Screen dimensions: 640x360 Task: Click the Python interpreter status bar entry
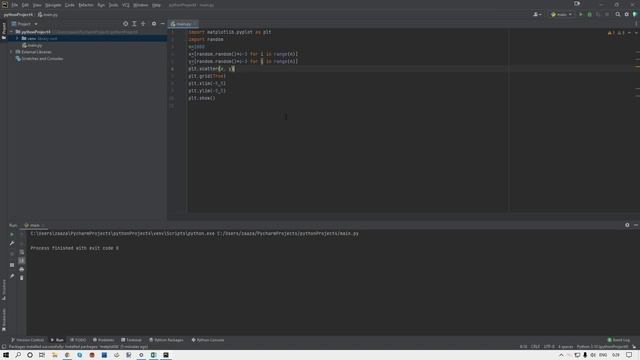[602, 347]
